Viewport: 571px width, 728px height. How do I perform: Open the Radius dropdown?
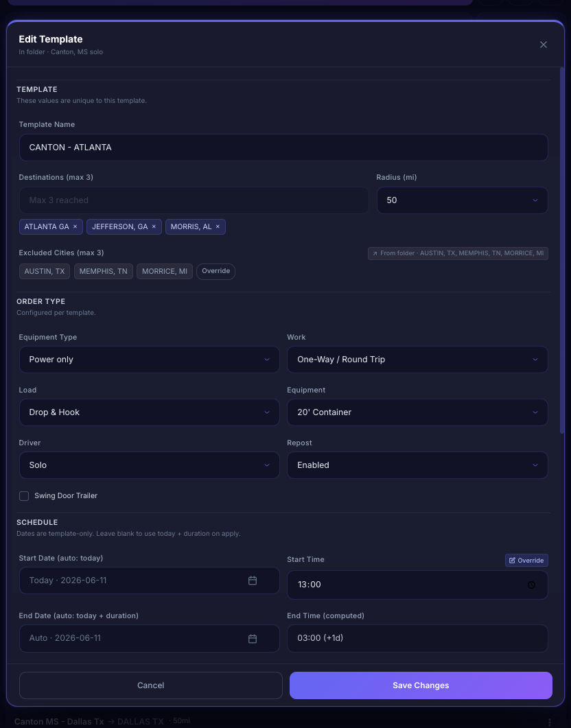coord(463,200)
